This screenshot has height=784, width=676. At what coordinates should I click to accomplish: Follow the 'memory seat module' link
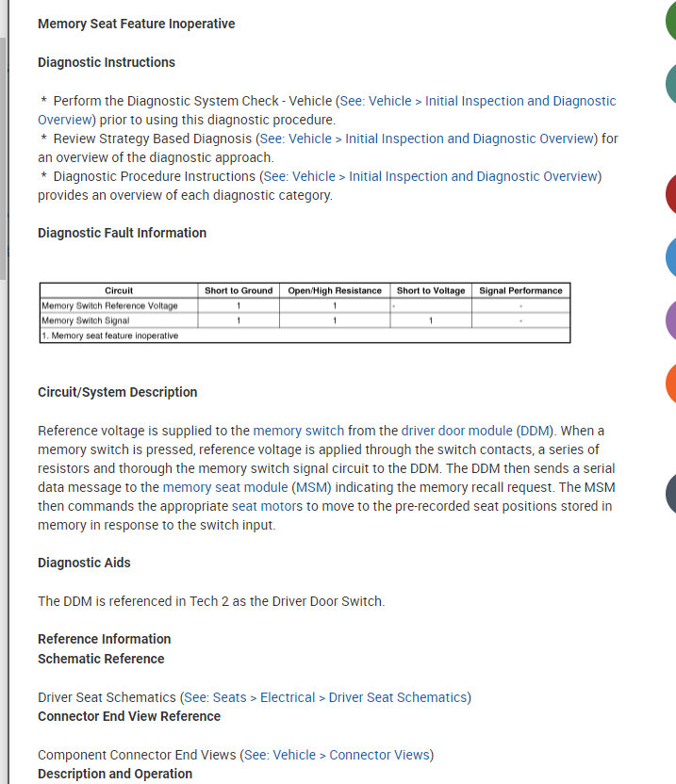click(x=224, y=487)
